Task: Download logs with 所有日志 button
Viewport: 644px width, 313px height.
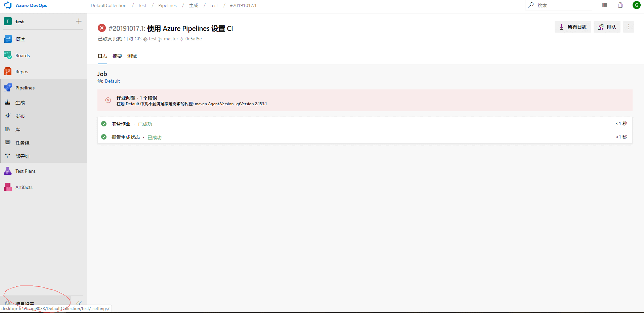Action: 572,27
